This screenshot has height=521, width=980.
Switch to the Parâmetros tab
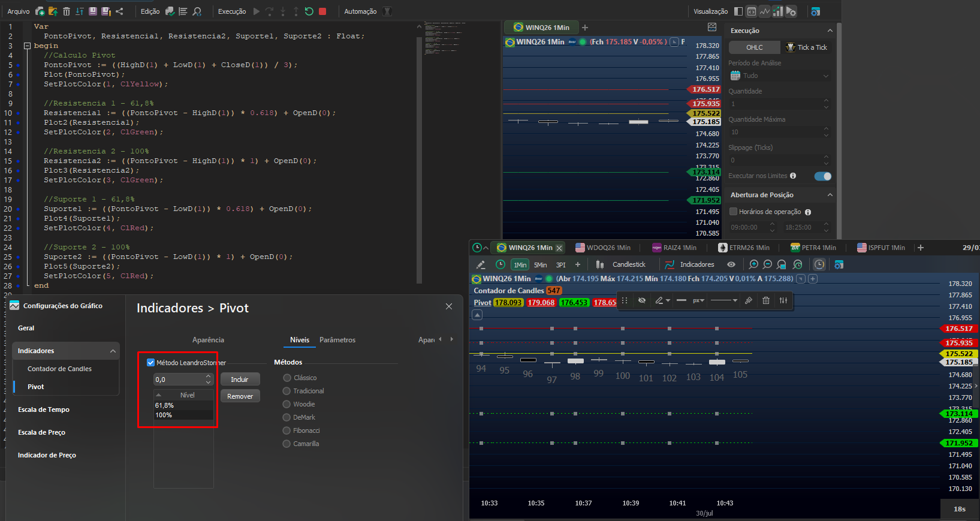click(337, 340)
